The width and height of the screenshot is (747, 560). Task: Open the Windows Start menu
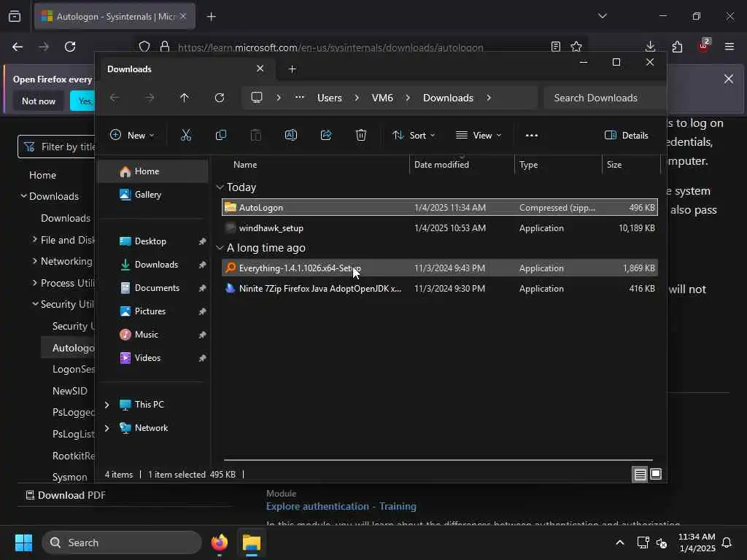coord(23,542)
